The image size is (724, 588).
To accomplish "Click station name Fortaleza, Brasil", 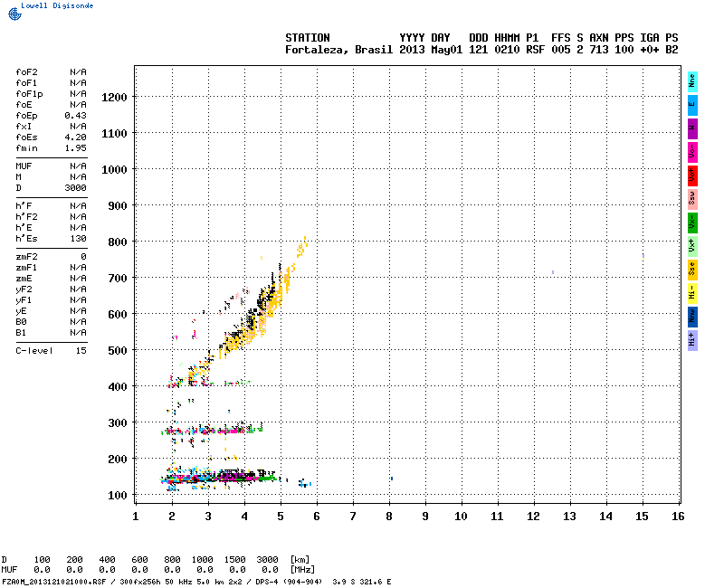I will [x=338, y=50].
